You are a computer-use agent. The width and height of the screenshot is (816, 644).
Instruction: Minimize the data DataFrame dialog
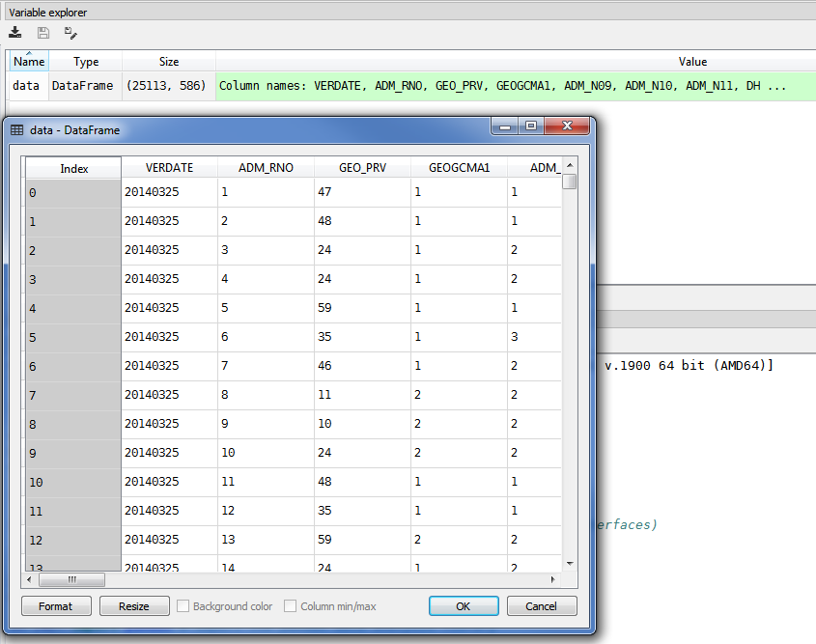click(x=505, y=126)
